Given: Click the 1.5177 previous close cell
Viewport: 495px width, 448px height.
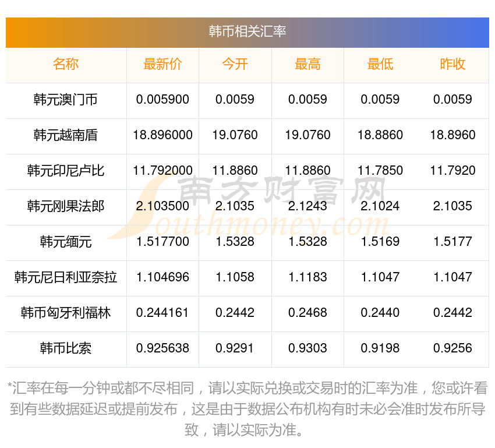Looking at the screenshot, I should coord(452,242).
